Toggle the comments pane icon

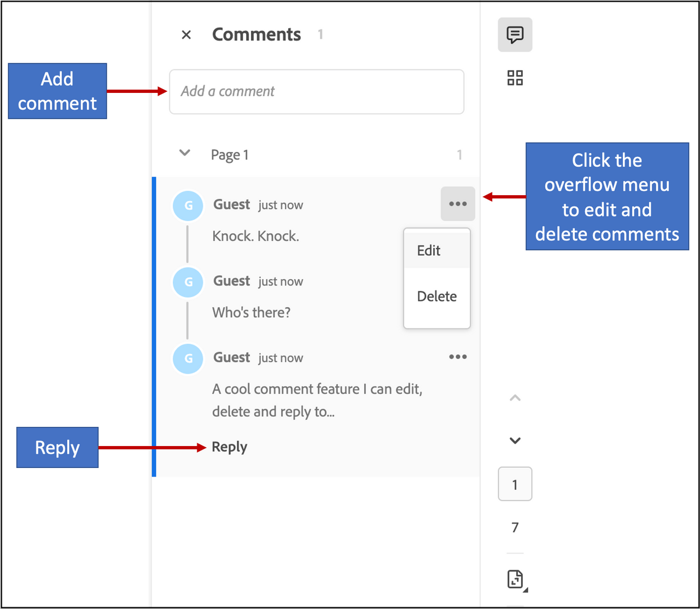515,35
